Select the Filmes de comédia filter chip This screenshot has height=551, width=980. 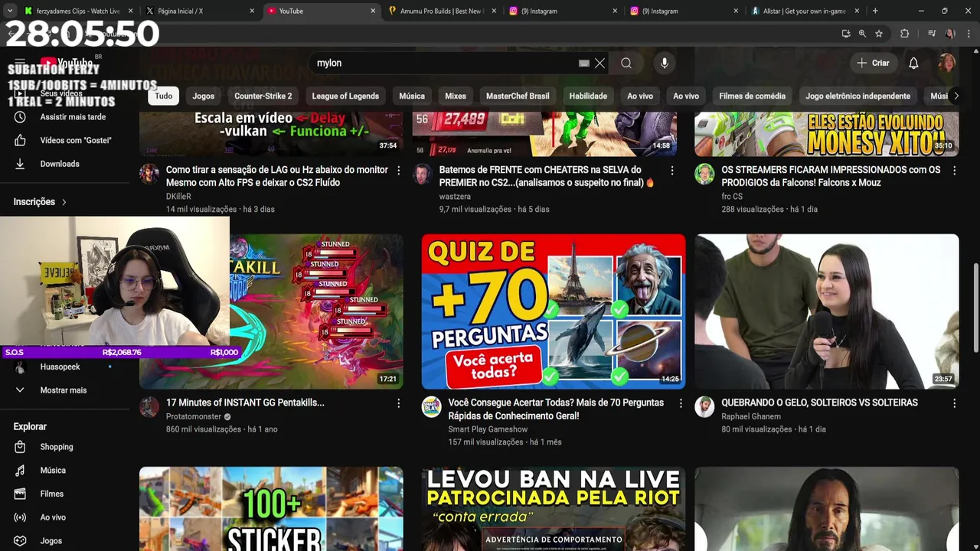(752, 96)
